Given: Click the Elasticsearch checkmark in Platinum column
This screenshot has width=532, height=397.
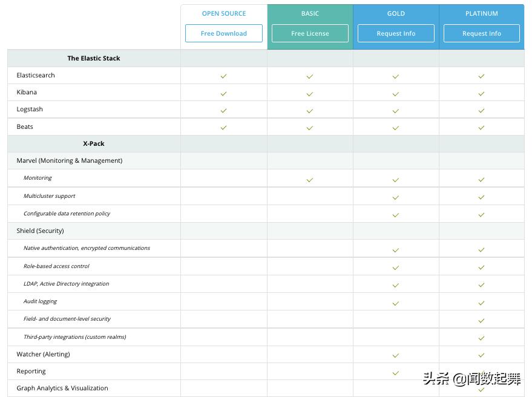Looking at the screenshot, I should [481, 76].
